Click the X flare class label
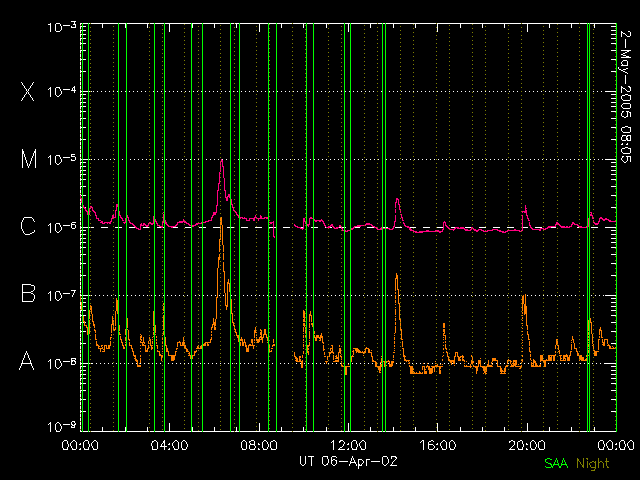Screen dimensions: 640x480 [28, 91]
